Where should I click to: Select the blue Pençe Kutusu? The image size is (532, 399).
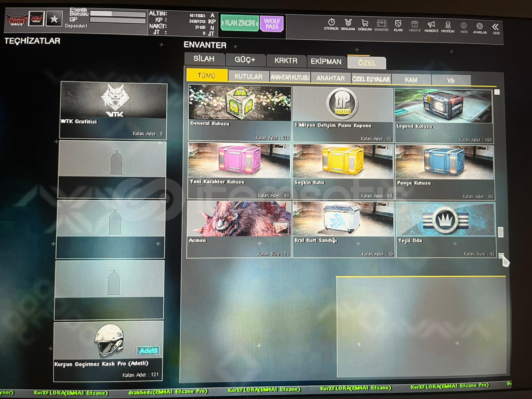(445, 173)
